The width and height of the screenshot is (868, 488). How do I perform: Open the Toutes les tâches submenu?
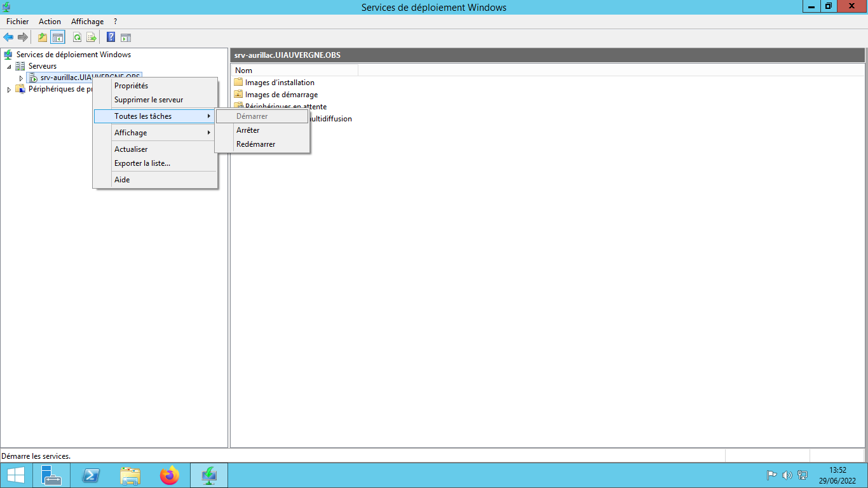coord(155,116)
